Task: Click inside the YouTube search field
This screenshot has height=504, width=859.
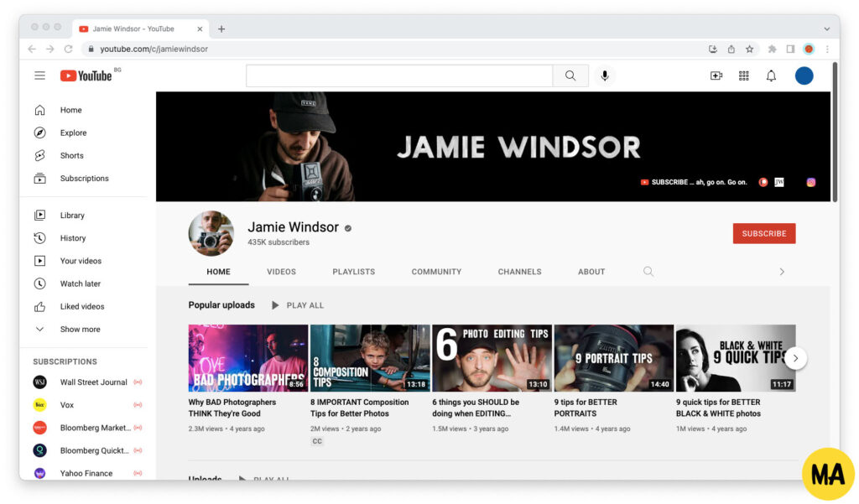Action: tap(399, 75)
